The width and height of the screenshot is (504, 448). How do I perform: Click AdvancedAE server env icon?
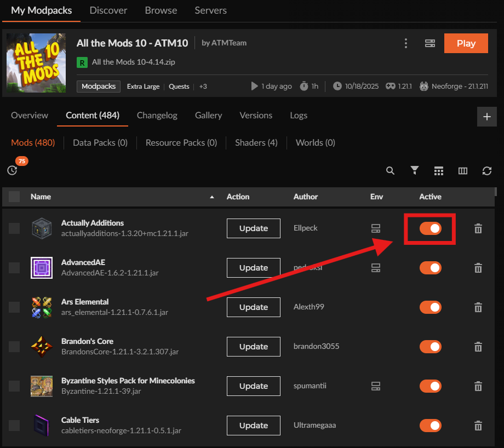pyautogui.click(x=376, y=268)
